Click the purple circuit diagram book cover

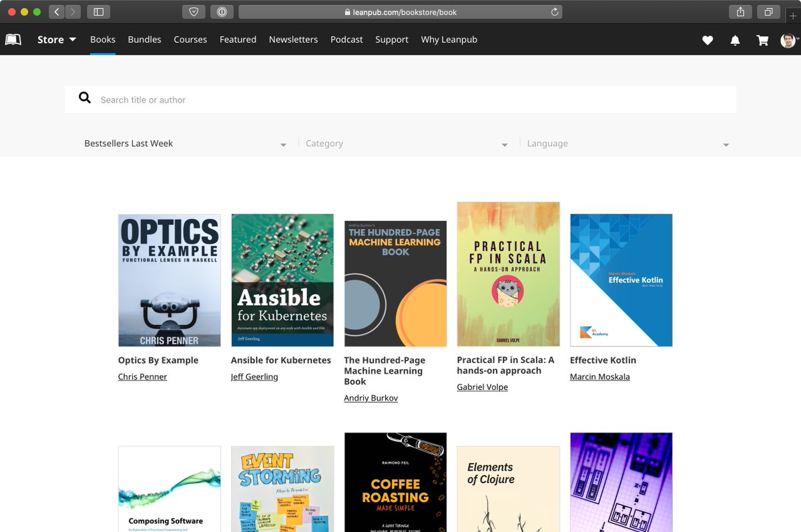click(x=621, y=483)
